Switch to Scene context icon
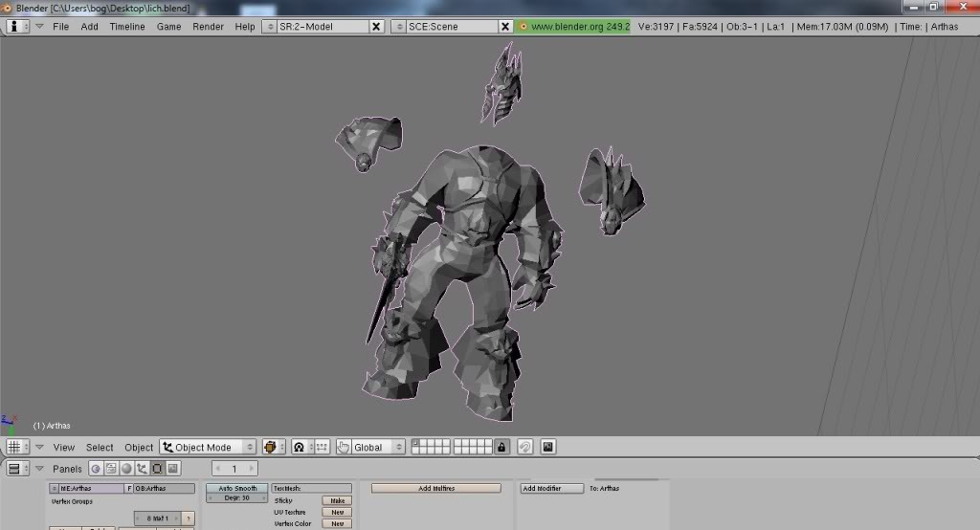 173,468
